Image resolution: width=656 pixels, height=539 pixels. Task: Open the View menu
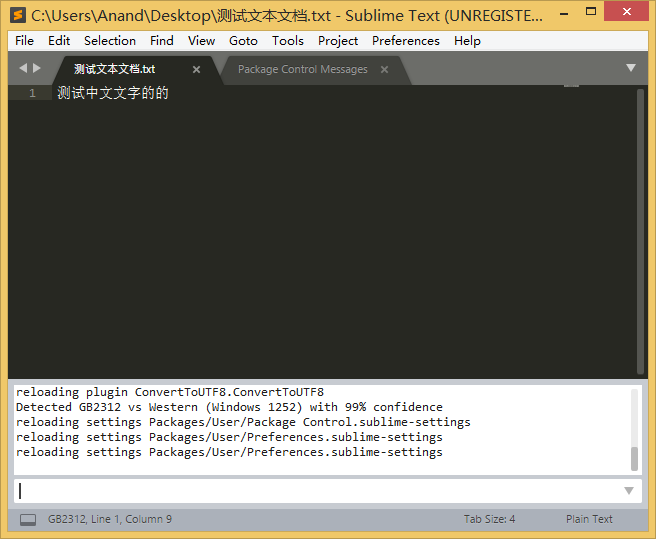[x=201, y=41]
